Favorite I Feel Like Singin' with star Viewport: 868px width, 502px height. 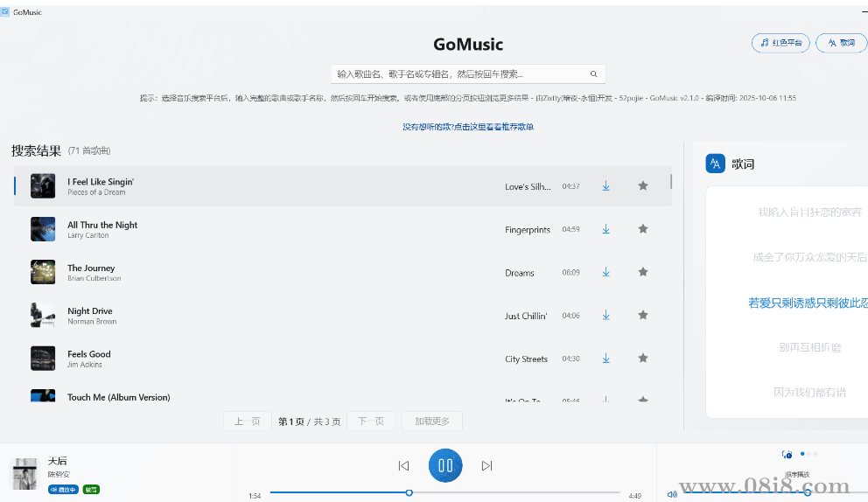click(643, 185)
